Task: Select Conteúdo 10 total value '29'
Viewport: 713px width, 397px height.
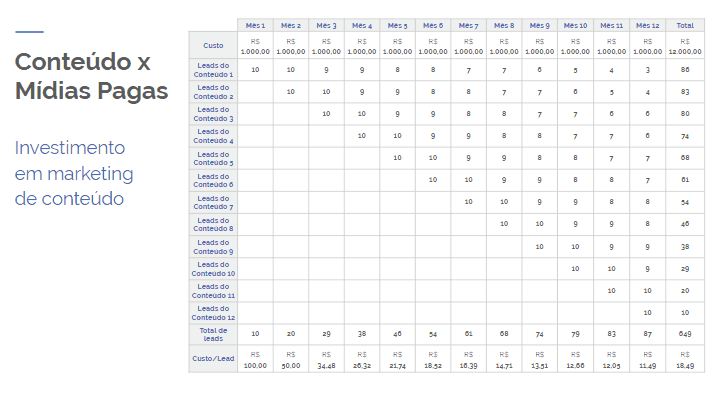Action: pos(685,269)
